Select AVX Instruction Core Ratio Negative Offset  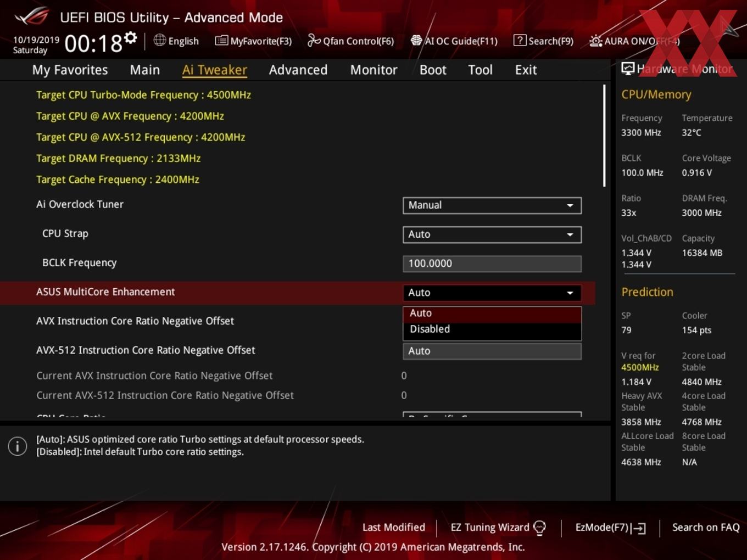click(135, 321)
